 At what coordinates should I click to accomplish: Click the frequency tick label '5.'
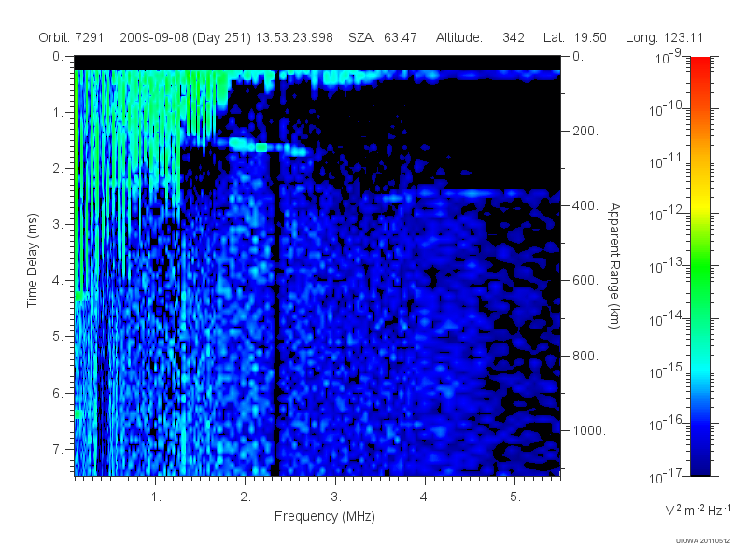[515, 497]
